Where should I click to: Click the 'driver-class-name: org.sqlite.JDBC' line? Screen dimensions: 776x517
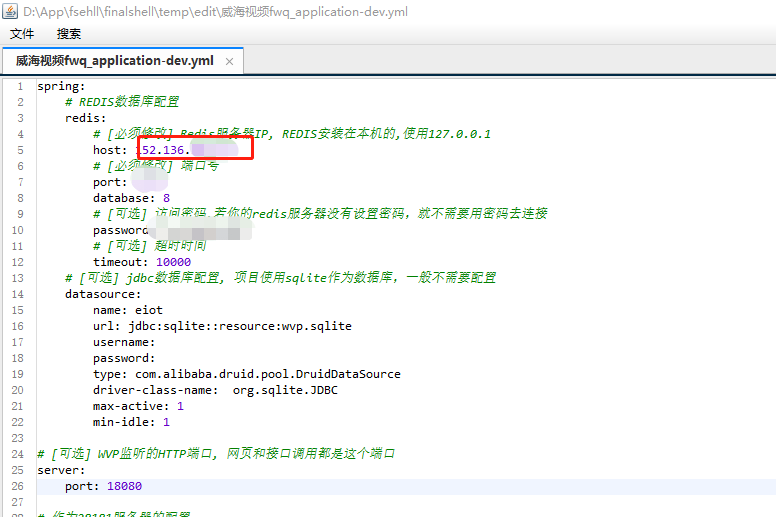coord(215,390)
